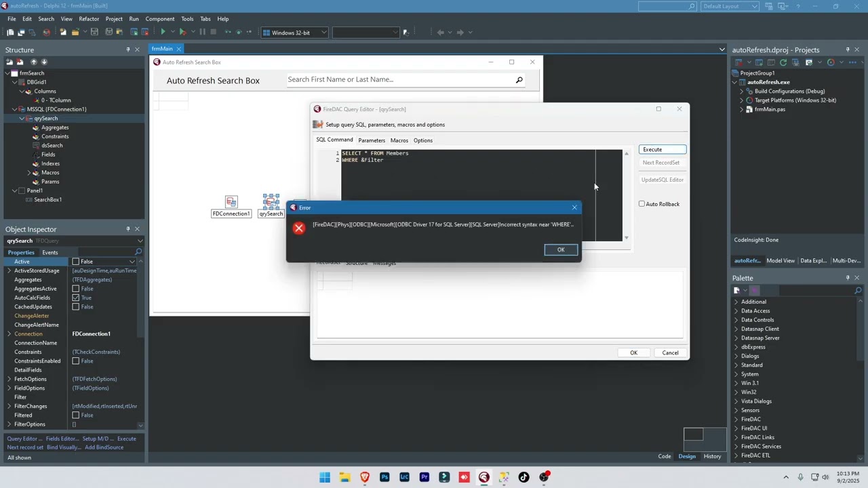
Task: Open the Project menu
Action: point(114,19)
